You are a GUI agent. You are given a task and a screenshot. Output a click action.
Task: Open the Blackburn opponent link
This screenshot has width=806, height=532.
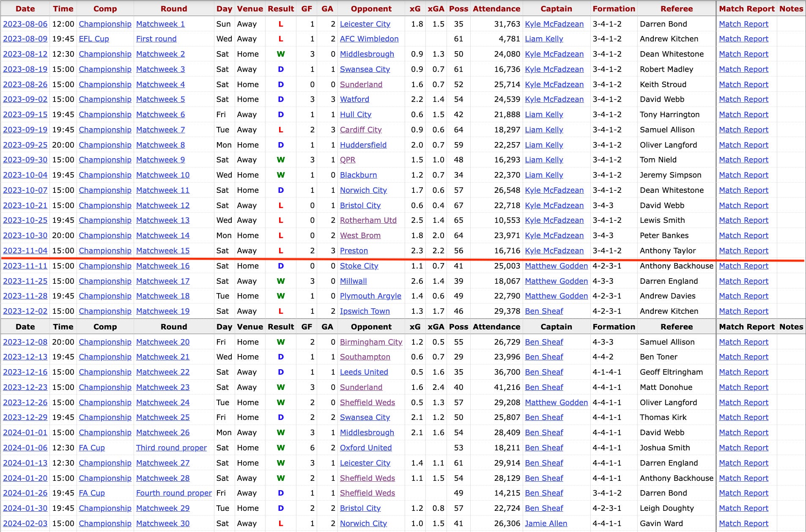[358, 175]
